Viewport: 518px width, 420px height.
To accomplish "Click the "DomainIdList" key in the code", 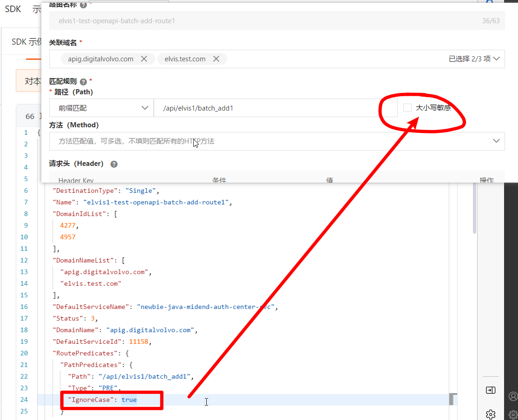I will [x=79, y=214].
